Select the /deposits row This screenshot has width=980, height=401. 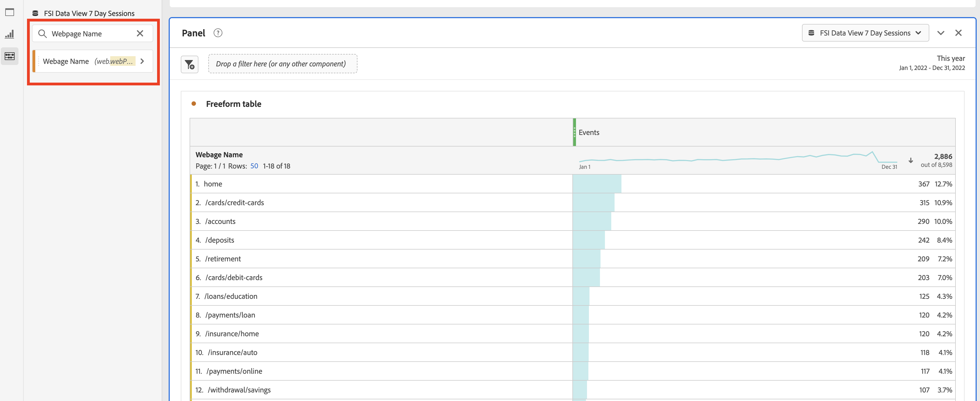(573, 240)
